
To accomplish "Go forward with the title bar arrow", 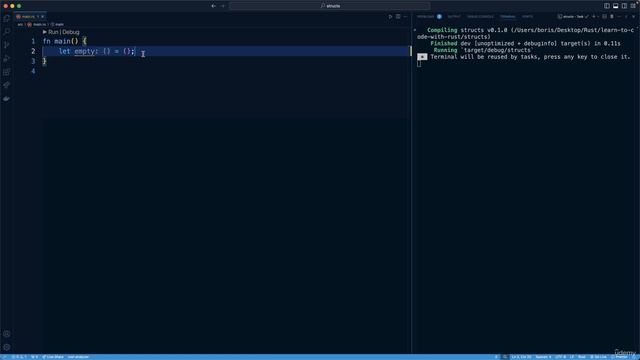I will (223, 6).
